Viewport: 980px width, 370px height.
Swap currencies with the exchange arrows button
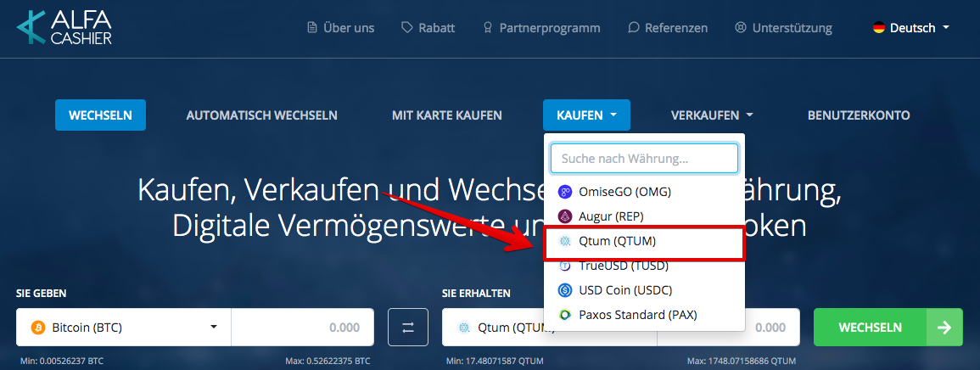click(x=407, y=327)
